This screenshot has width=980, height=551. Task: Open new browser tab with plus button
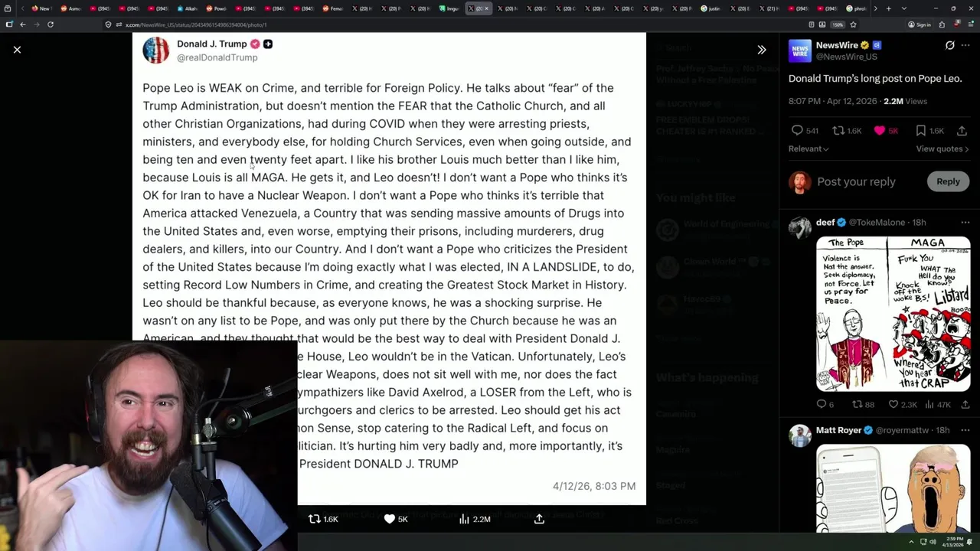(888, 8)
